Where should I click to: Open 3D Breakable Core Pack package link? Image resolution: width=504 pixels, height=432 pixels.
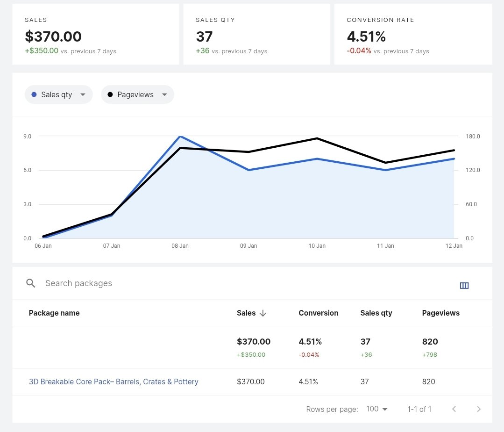[114, 382]
